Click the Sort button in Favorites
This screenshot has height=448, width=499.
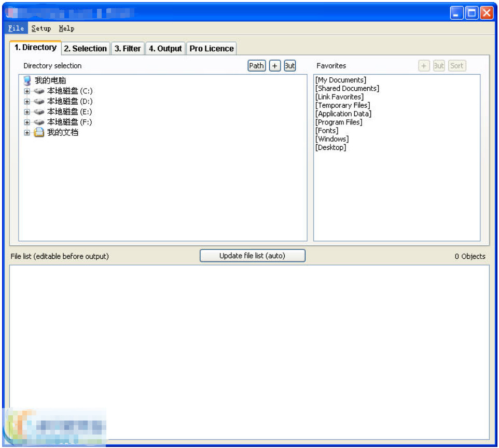tap(456, 66)
